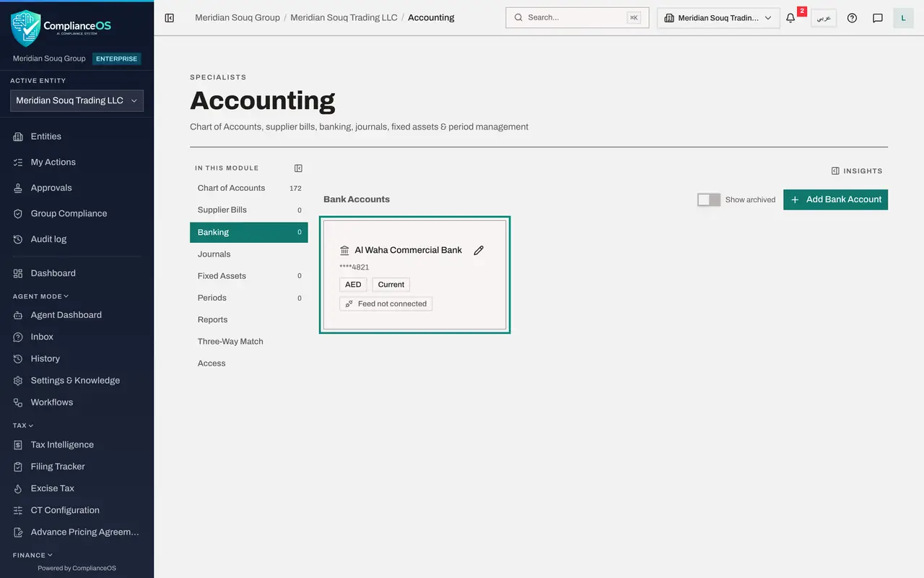This screenshot has width=924, height=578.
Task: Click the bank building icon on the account card
Action: pos(344,251)
